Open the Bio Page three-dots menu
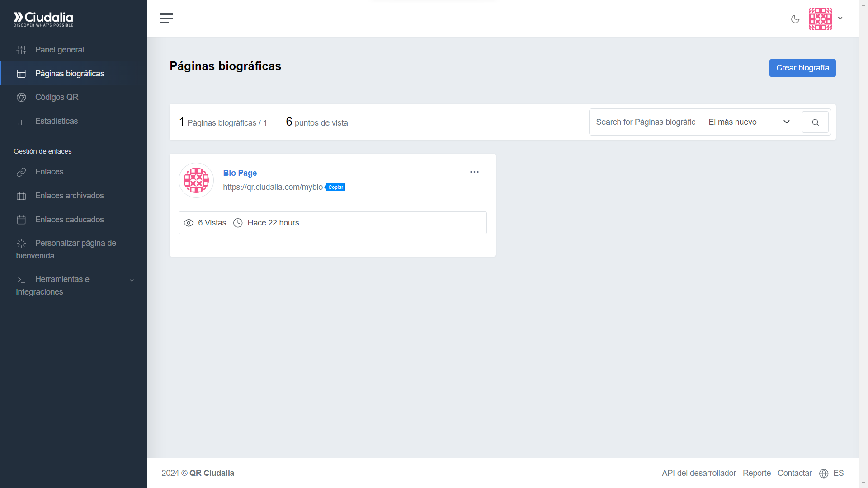This screenshot has height=488, width=868. [x=474, y=172]
